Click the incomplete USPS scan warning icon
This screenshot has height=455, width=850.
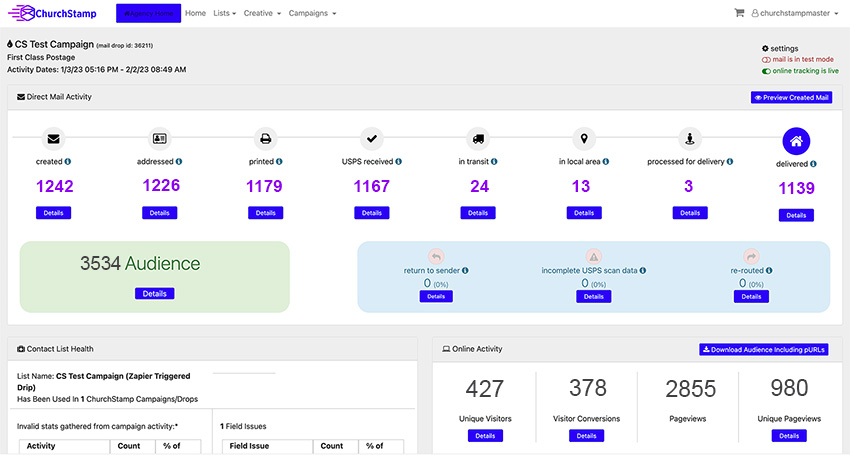pyautogui.click(x=594, y=256)
